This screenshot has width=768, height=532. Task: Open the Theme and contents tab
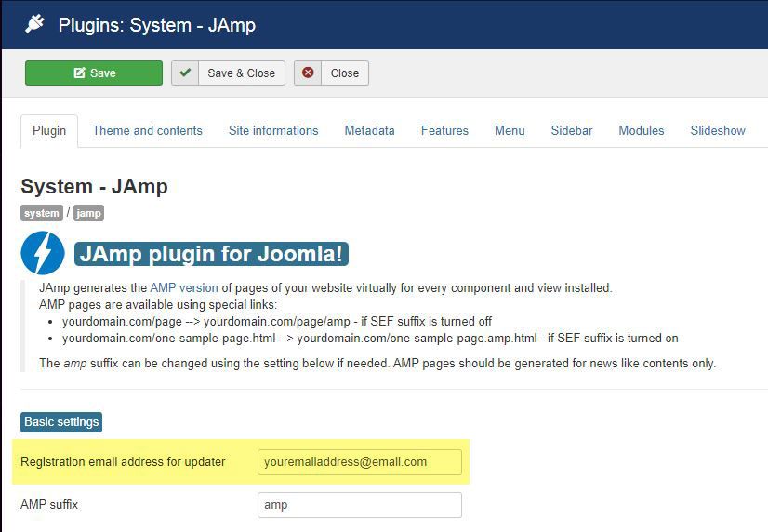point(148,131)
